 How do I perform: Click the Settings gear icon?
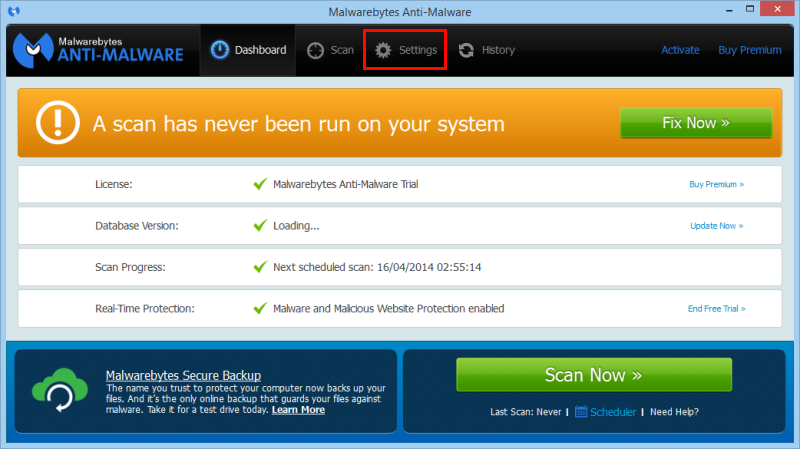(x=383, y=50)
